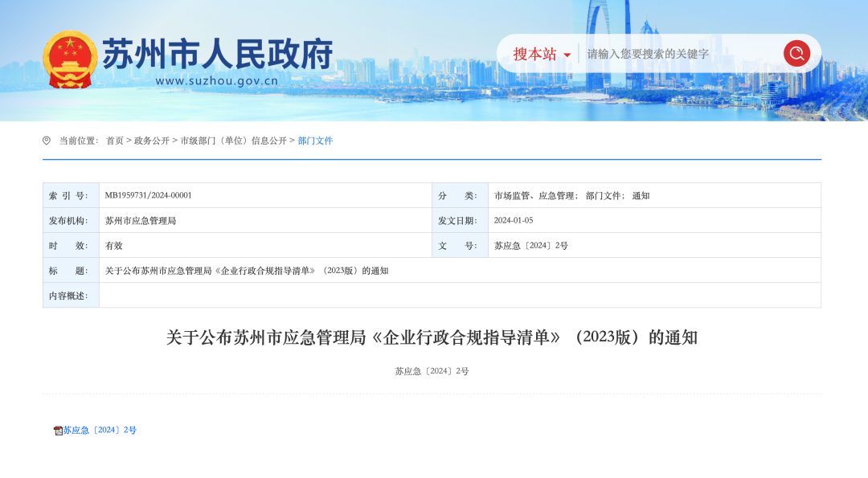Click the 文号 label cell
Image resolution: width=868 pixels, height=478 pixels.
pos(460,245)
